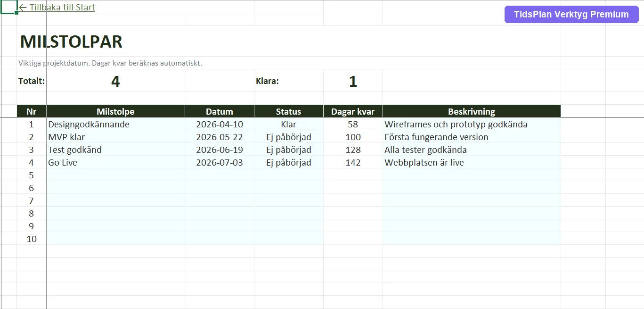Select the Milstolpe column header
This screenshot has height=309, width=644.
(x=115, y=111)
